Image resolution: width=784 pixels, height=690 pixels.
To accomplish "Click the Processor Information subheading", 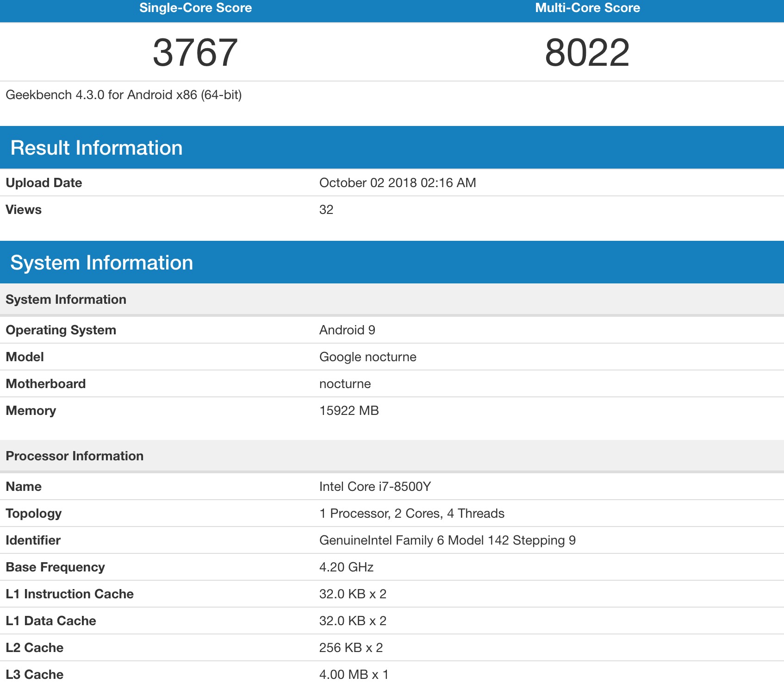I will point(75,456).
